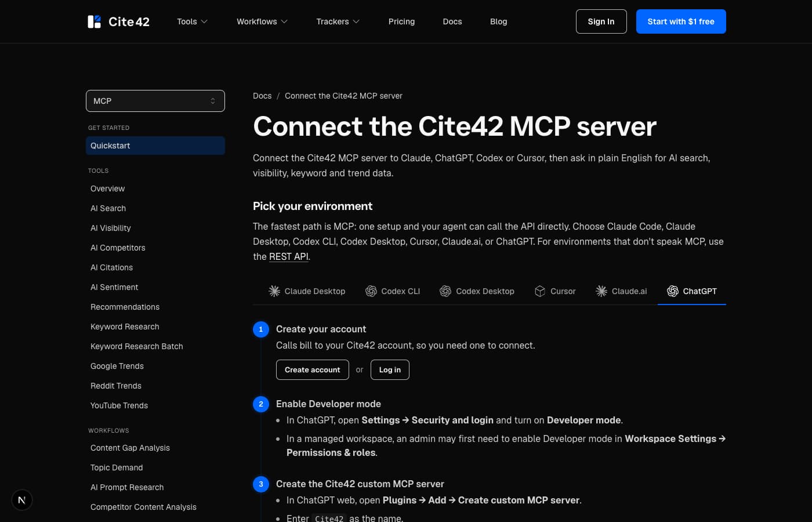Click the Cite42 logo icon
This screenshot has width=812, height=522.
94,21
